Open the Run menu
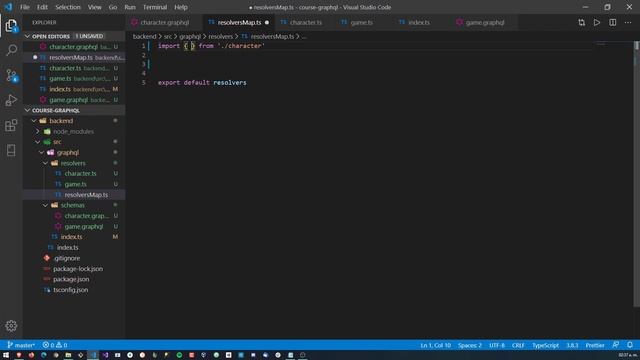The width and height of the screenshot is (640, 360). pos(130,7)
